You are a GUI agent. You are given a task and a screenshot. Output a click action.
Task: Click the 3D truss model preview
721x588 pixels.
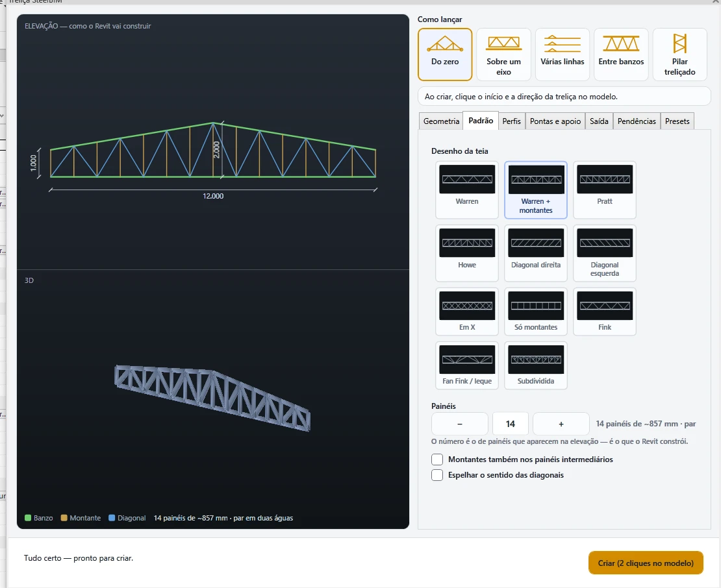click(212, 398)
